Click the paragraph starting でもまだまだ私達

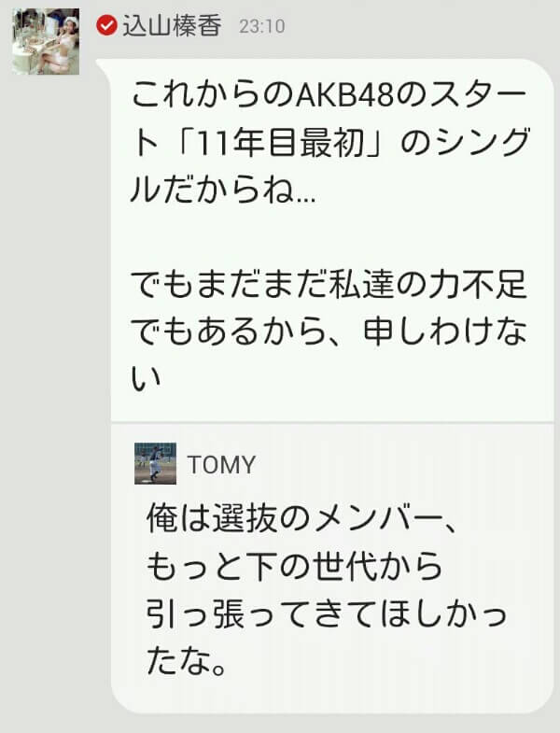(329, 331)
